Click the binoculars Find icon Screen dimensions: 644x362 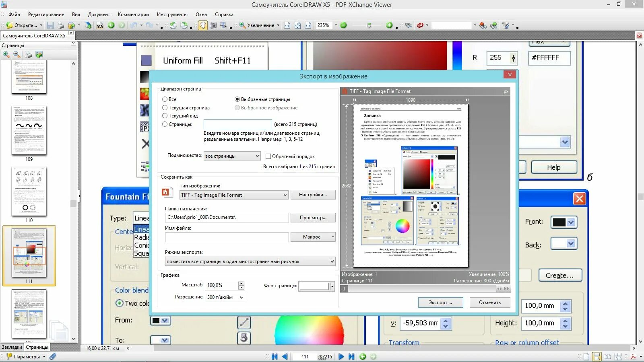click(x=409, y=25)
